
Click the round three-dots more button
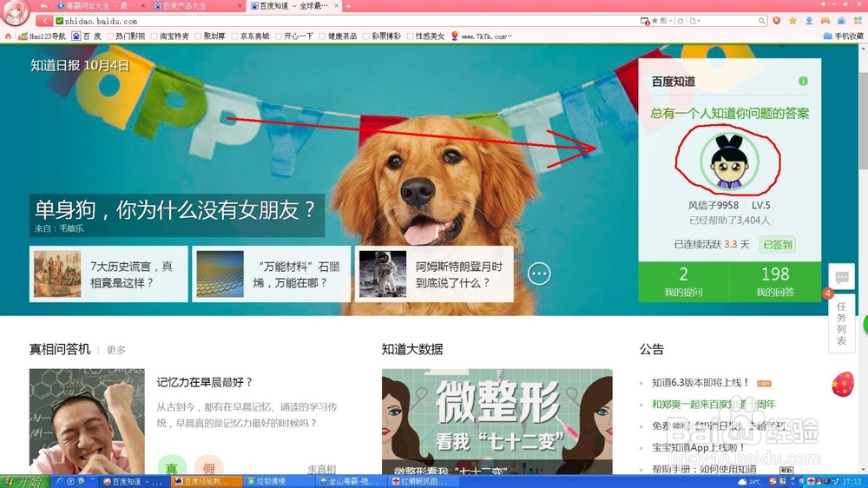(539, 274)
